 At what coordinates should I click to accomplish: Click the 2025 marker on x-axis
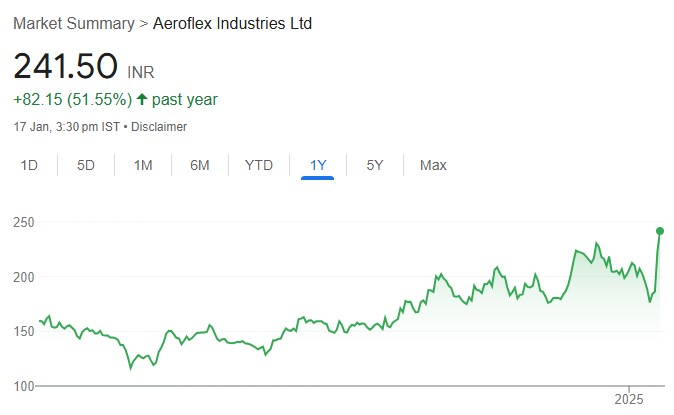629,398
